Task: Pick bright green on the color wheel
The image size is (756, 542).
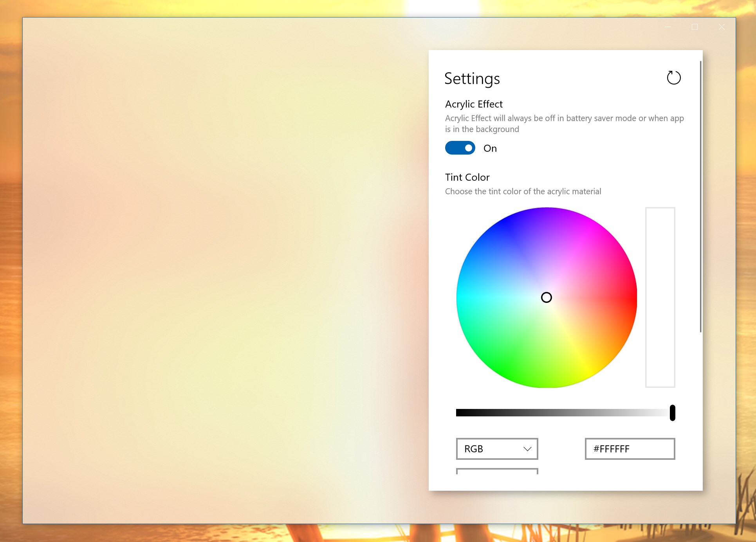Action: click(505, 370)
